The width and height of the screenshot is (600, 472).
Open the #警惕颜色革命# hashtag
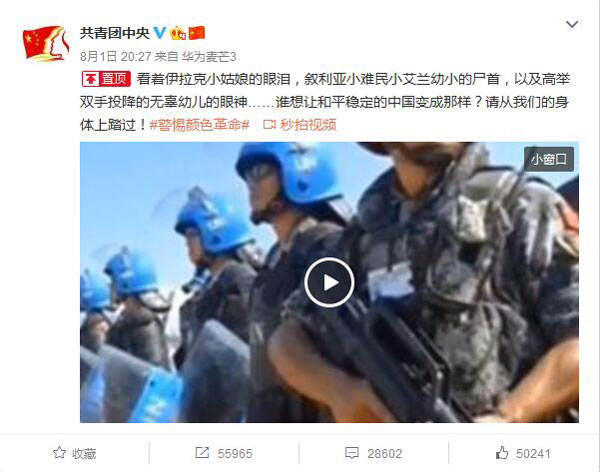click(199, 125)
